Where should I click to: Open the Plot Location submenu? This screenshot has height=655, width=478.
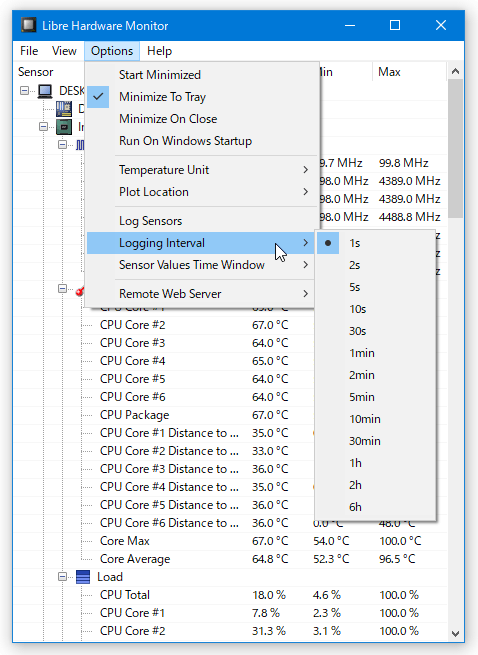click(x=201, y=192)
